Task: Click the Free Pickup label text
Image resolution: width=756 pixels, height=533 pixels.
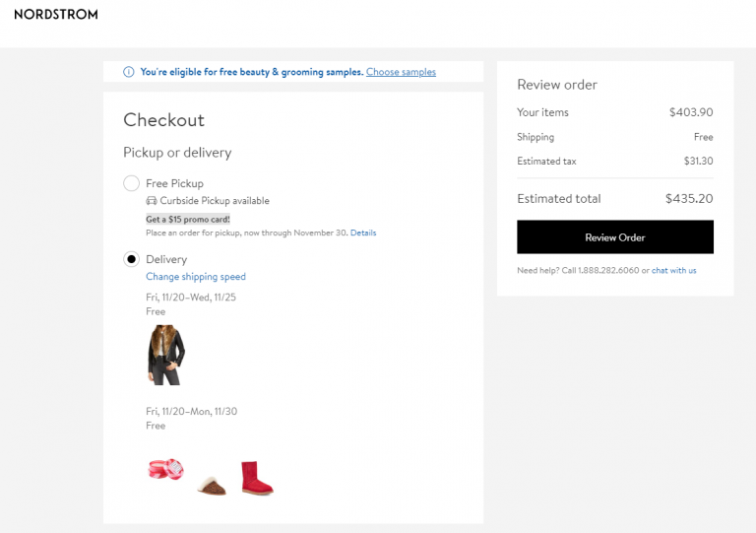Action: point(174,183)
